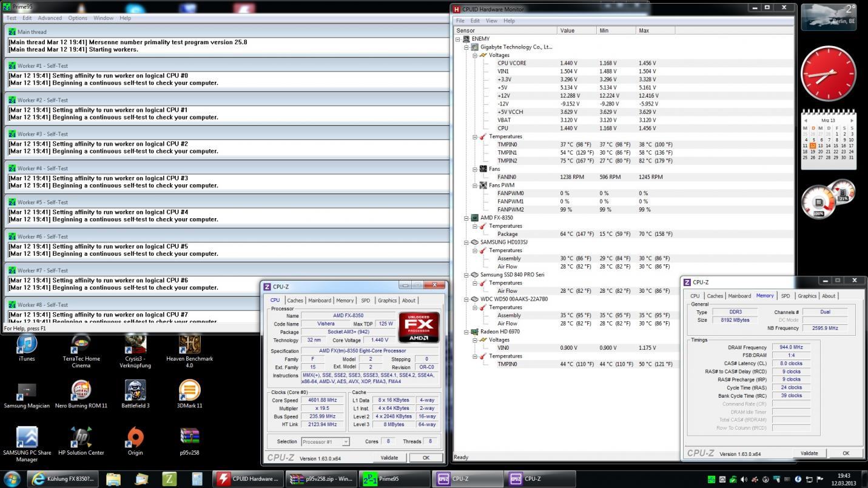Switch to Prime95 taskbar button

[394, 479]
